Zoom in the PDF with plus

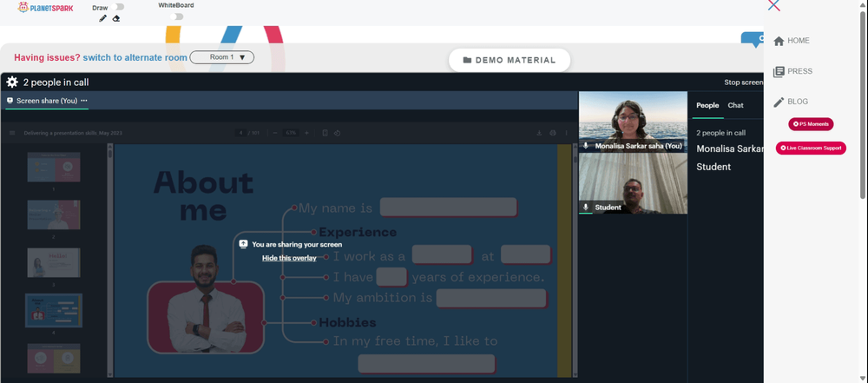click(x=306, y=133)
